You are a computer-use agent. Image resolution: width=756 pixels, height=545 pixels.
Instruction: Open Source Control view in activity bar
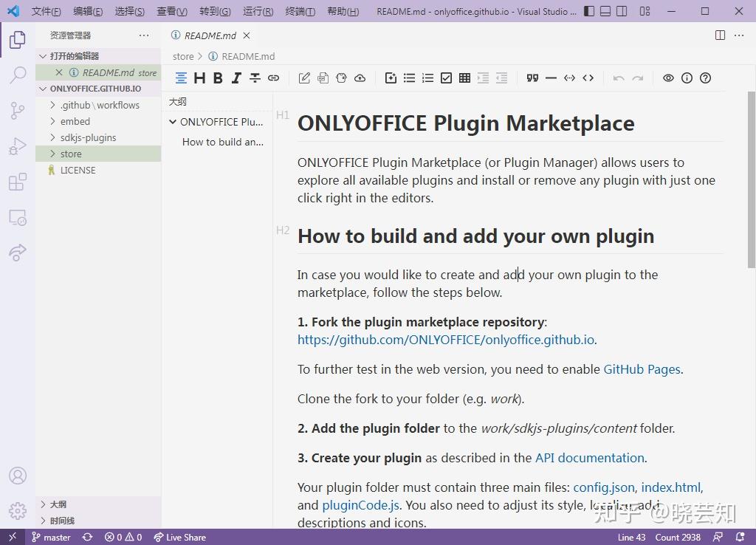18,111
